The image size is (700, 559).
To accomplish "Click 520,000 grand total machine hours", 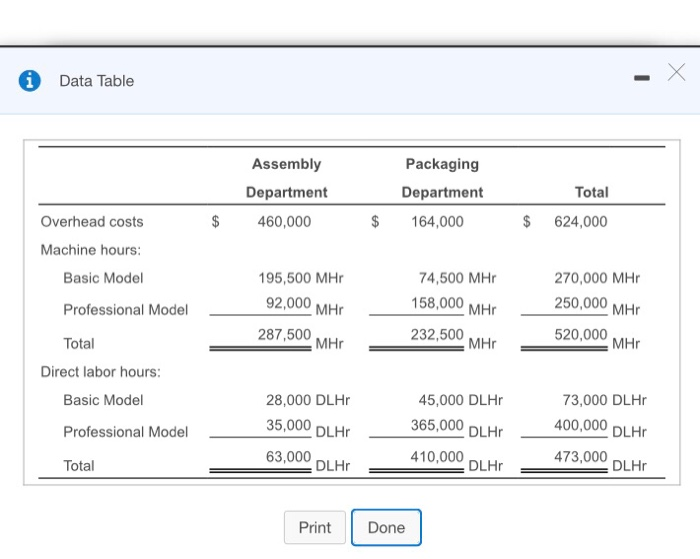I will pyautogui.click(x=581, y=334).
